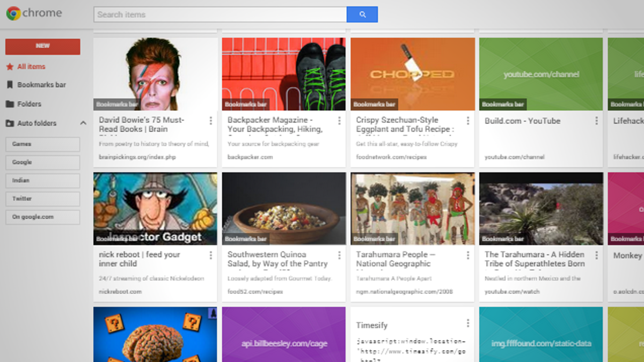
Task: Open options menu for nick reboot card
Action: pyautogui.click(x=210, y=255)
